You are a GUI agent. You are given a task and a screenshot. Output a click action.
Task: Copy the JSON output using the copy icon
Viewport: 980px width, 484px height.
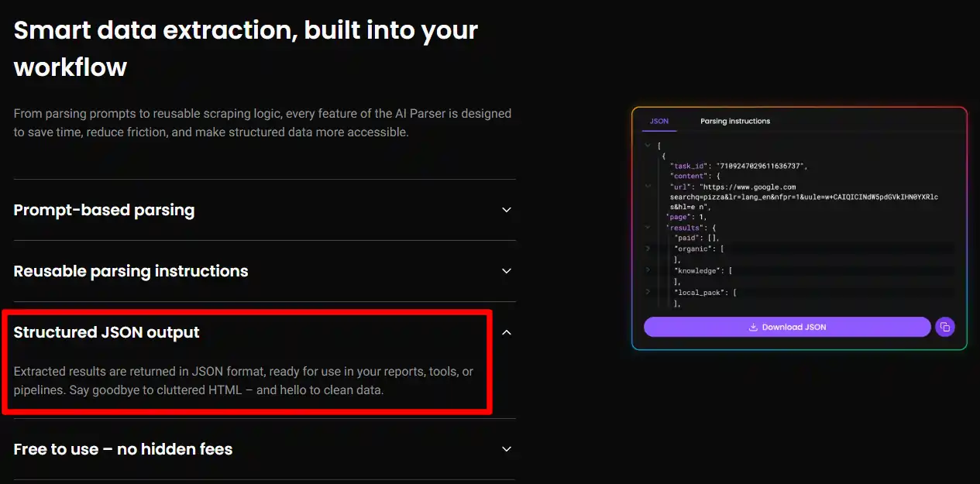[x=945, y=327]
